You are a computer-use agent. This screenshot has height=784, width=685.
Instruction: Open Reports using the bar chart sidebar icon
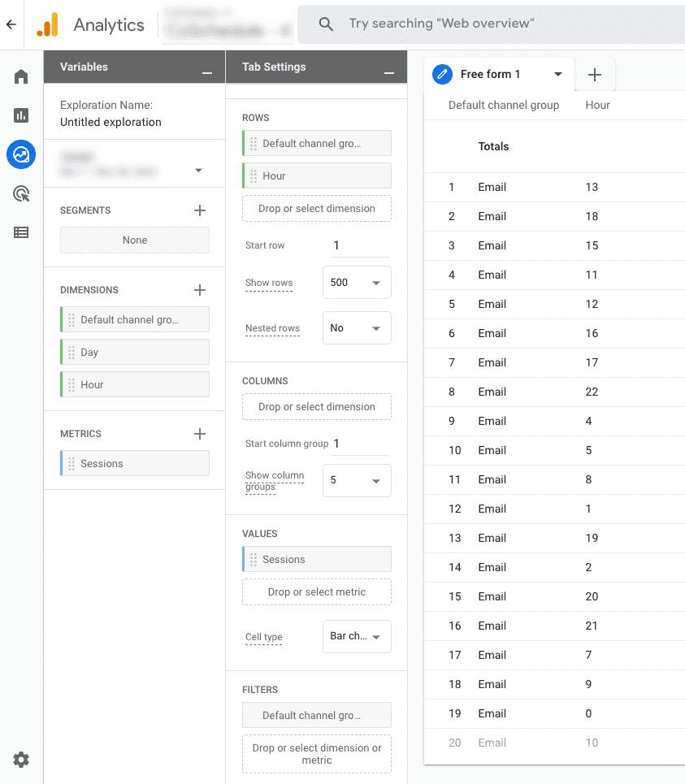20,115
